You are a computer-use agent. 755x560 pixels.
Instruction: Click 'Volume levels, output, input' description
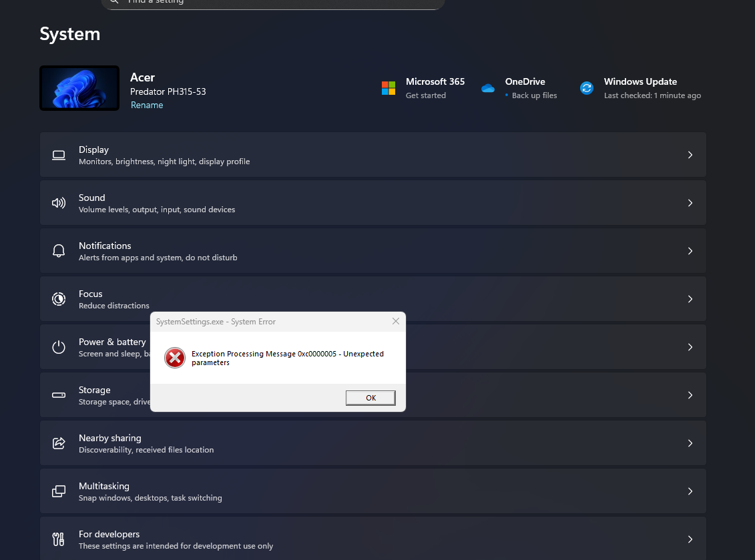157,210
